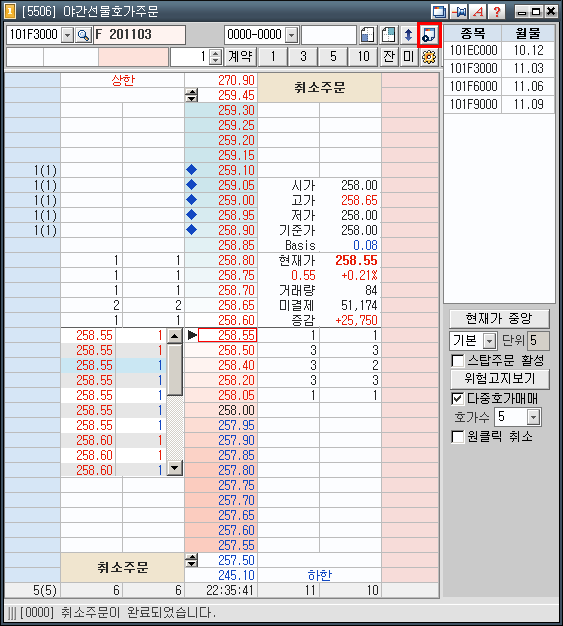Click the red-highlighted music note icon
Image resolution: width=563 pixels, height=626 pixels.
click(429, 35)
